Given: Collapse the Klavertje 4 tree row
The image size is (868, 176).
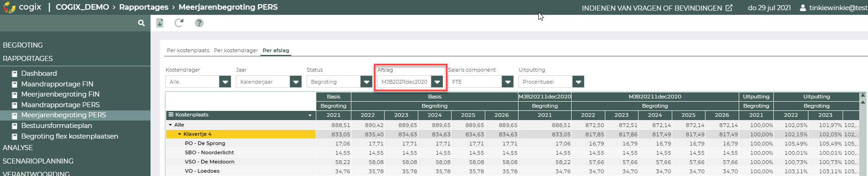Looking at the screenshot, I should (180, 134).
